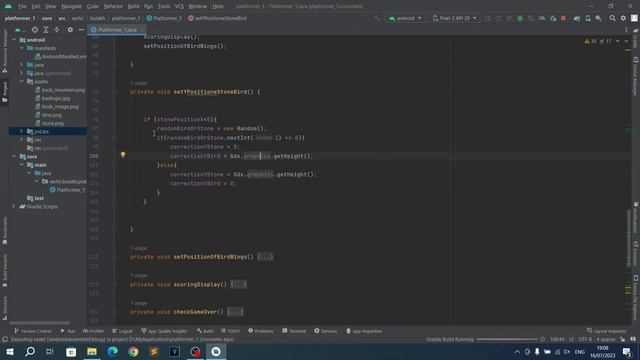The width and height of the screenshot is (640, 360).
Task: Open the Build menu
Action: pos(133,7)
